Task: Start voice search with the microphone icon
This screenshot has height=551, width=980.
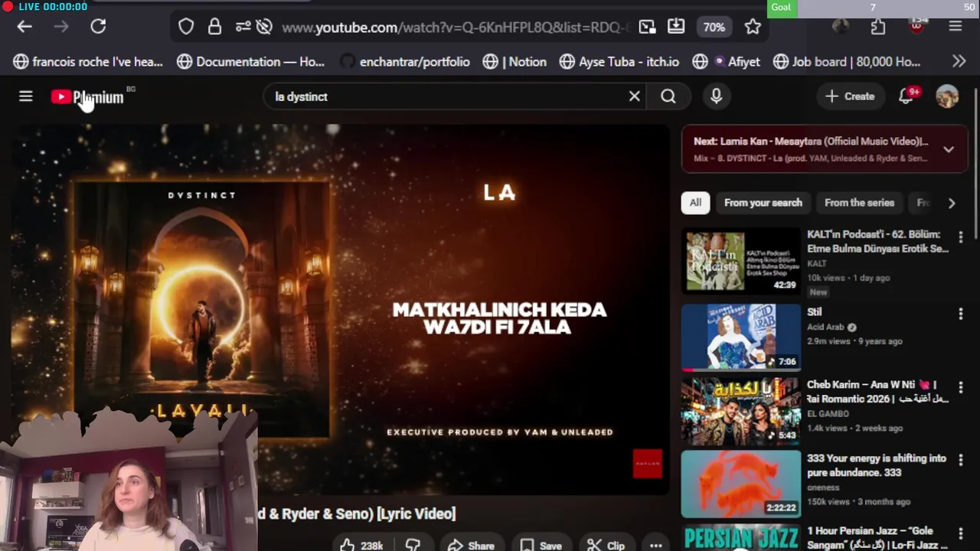Action: tap(717, 96)
